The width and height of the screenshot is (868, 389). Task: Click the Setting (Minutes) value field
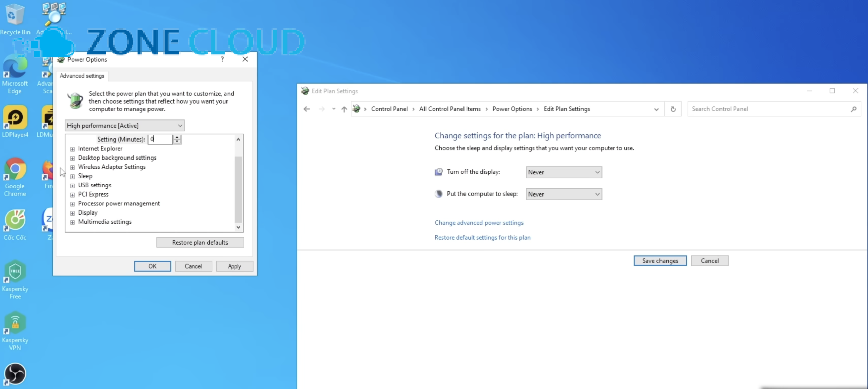(x=160, y=139)
